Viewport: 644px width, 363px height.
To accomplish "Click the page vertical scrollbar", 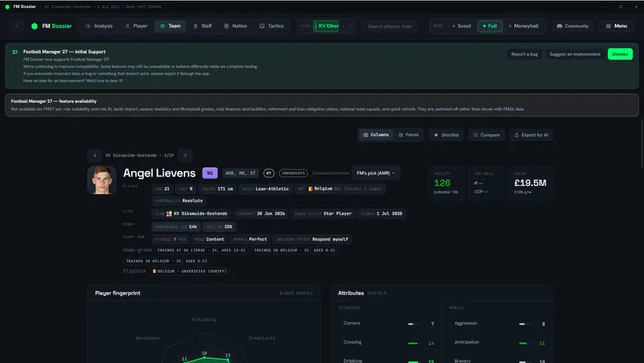I will click(641, 142).
